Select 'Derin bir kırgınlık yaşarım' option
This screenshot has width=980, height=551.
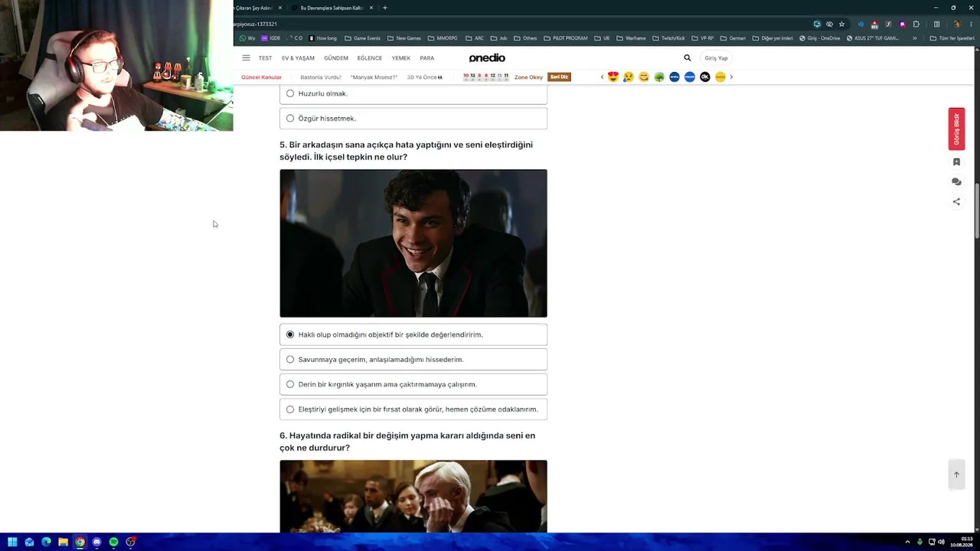point(290,384)
